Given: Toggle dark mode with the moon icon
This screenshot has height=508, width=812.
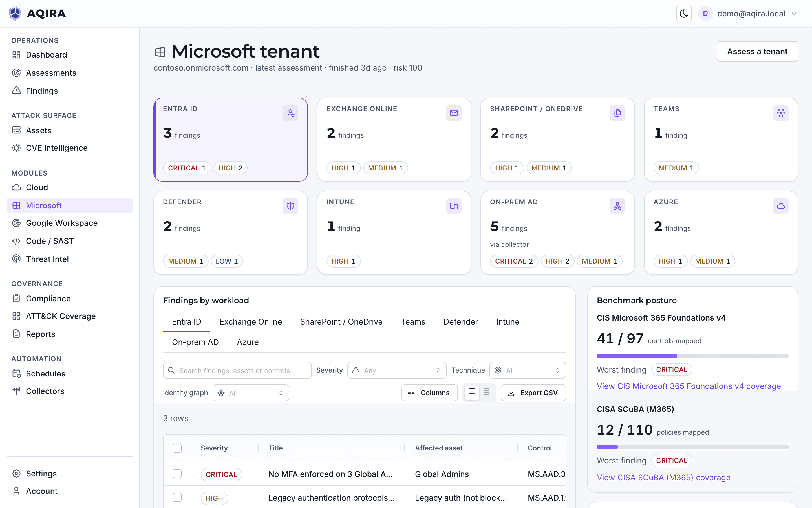Looking at the screenshot, I should coord(683,14).
